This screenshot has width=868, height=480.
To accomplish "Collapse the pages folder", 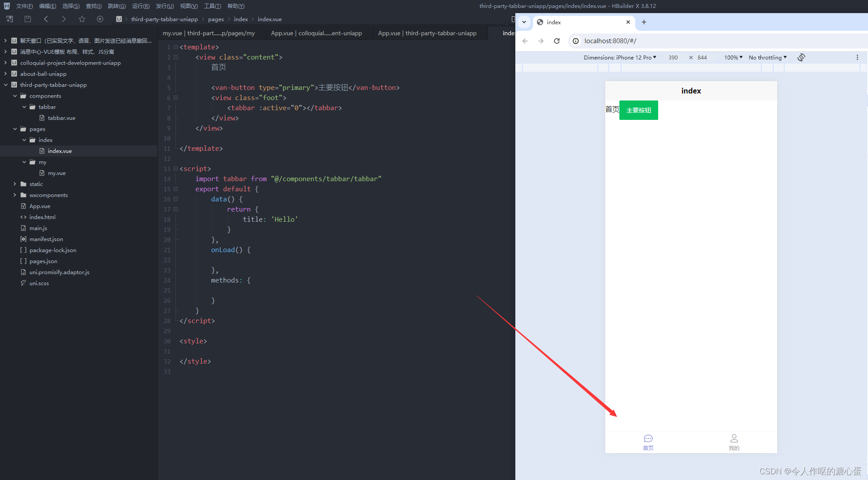I will coord(15,129).
